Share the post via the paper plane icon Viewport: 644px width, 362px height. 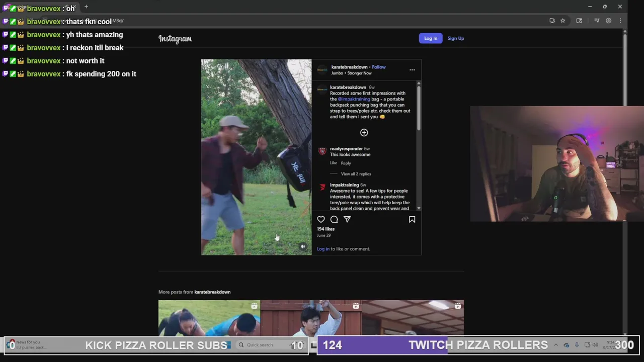coord(347,219)
